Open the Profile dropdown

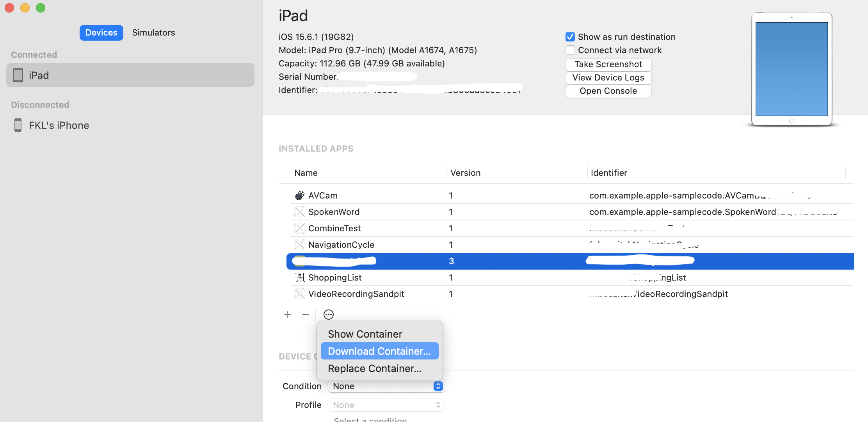click(386, 405)
